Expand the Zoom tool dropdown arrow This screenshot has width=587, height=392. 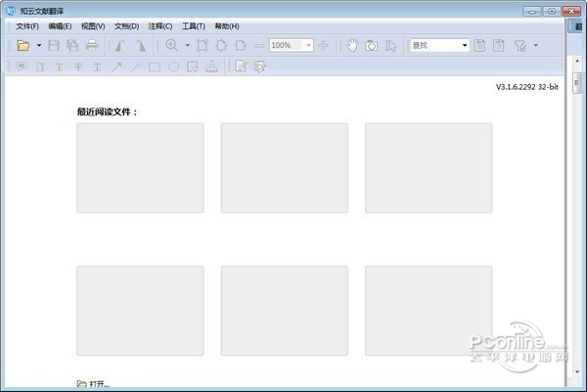(188, 46)
